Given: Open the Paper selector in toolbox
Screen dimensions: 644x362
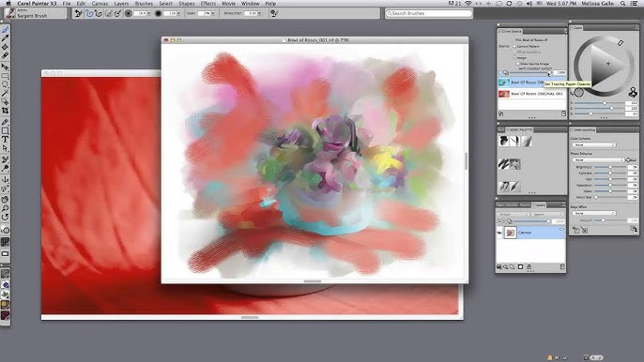Looking at the screenshot, I should (x=5, y=274).
